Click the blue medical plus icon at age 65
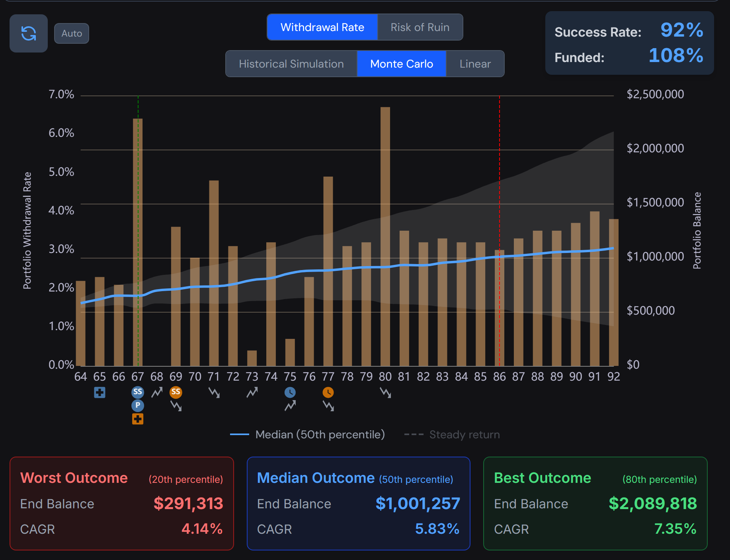The height and width of the screenshot is (560, 730). tap(100, 393)
